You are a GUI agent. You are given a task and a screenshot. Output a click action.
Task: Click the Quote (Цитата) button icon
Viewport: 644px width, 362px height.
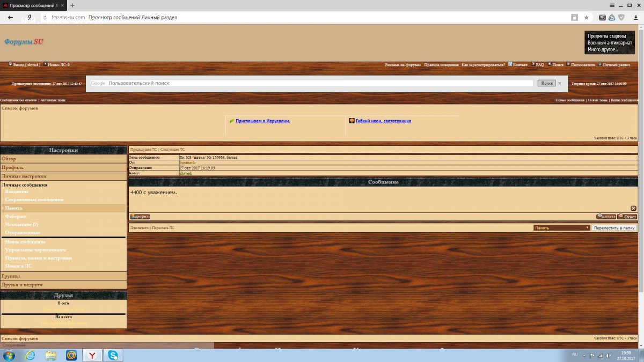(606, 217)
